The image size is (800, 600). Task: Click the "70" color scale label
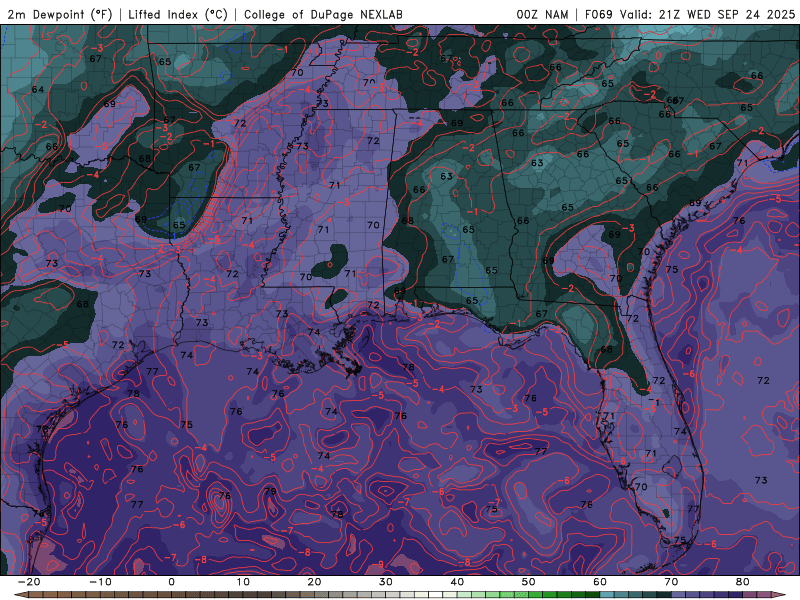click(x=671, y=582)
